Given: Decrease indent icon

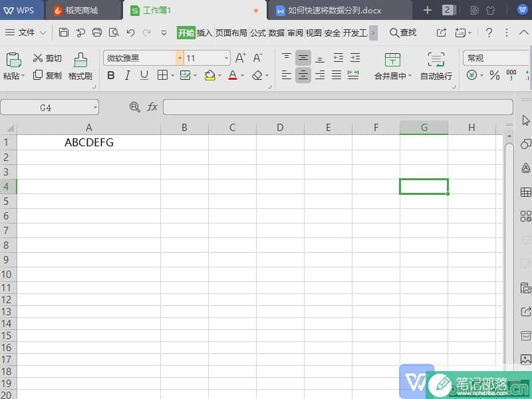Looking at the screenshot, I should [338, 58].
